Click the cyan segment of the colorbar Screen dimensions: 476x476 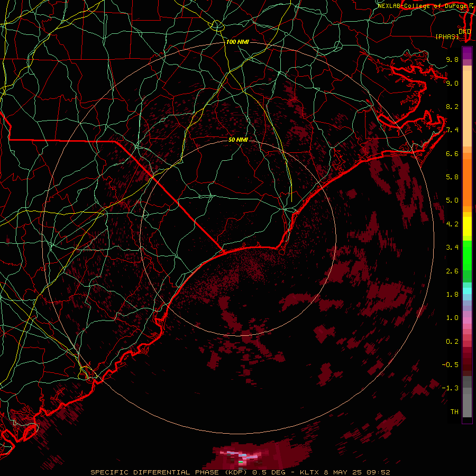467,291
